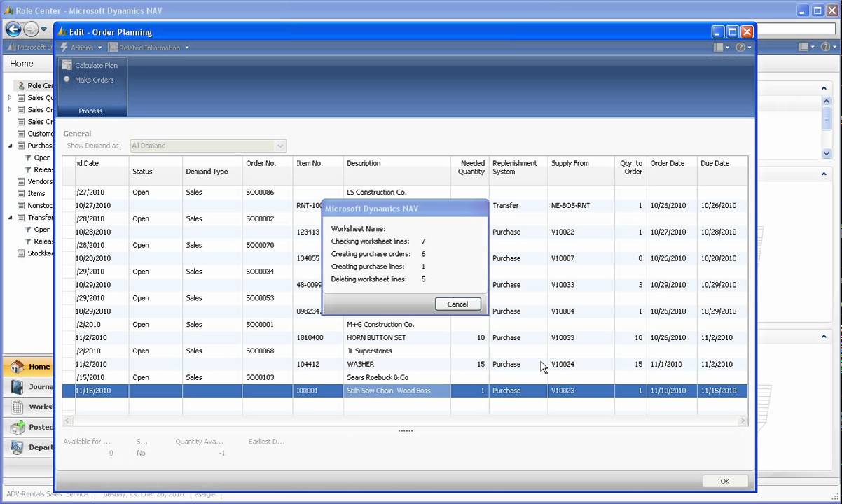The height and width of the screenshot is (504, 842).
Task: Click the Departments navigation button
Action: click(x=29, y=447)
